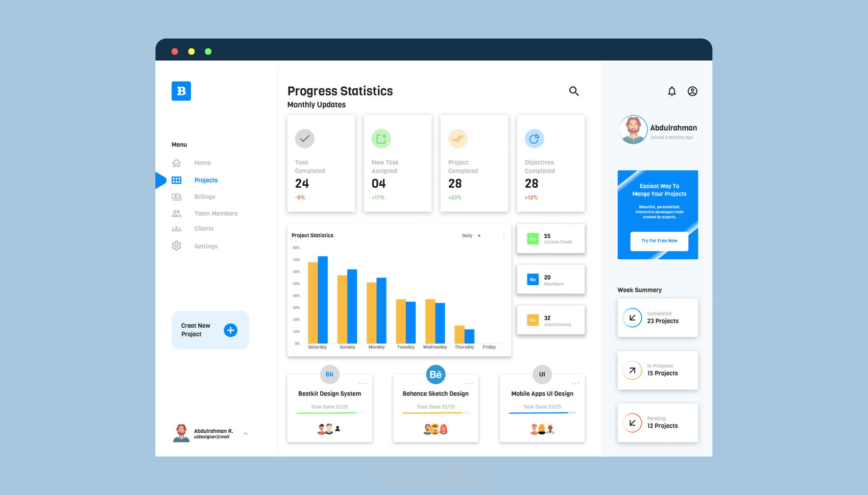
Task: Open the notifications bell
Action: click(x=671, y=91)
